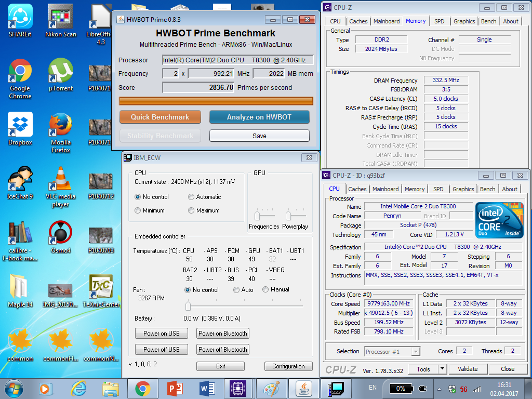532x399 pixels.
Task: Click the IBM_ECW taskbar monitor icon
Action: (x=336, y=389)
